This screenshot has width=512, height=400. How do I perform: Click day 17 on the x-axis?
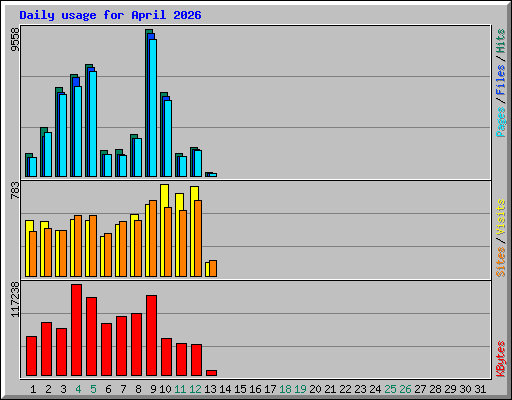click(x=270, y=389)
